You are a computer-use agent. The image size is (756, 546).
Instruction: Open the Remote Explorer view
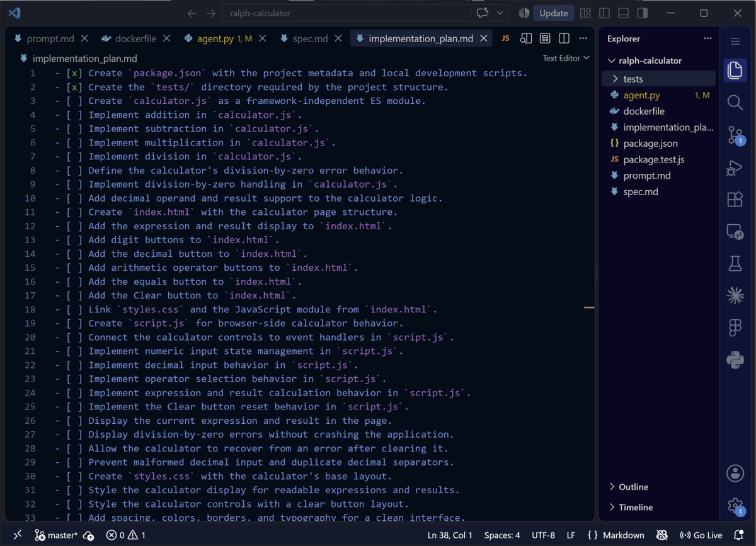point(735,232)
